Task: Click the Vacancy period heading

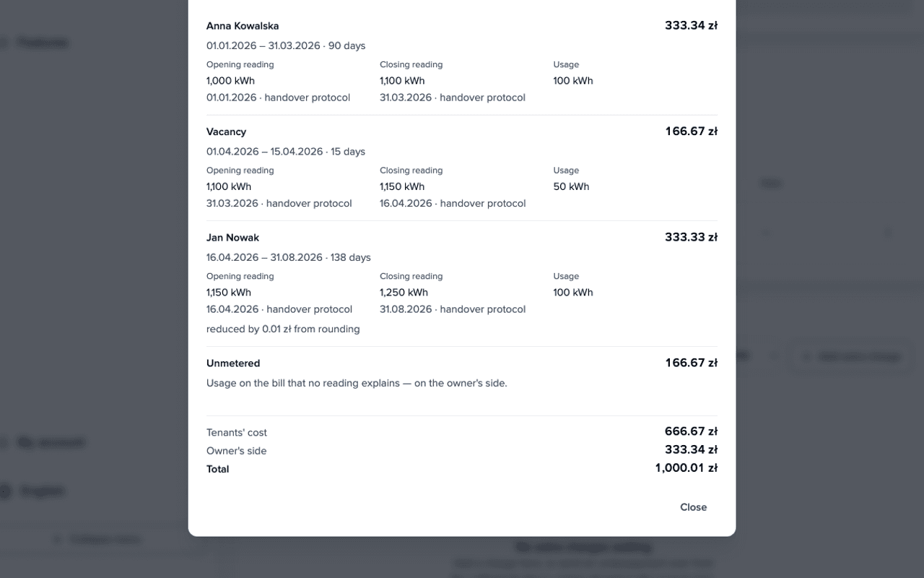Action: [x=226, y=131]
